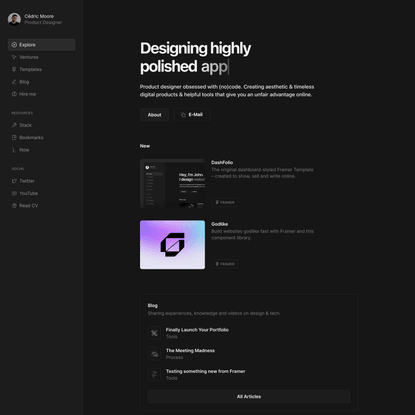Open the DashFolio template thumbnail
The width and height of the screenshot is (415, 415).
(172, 183)
